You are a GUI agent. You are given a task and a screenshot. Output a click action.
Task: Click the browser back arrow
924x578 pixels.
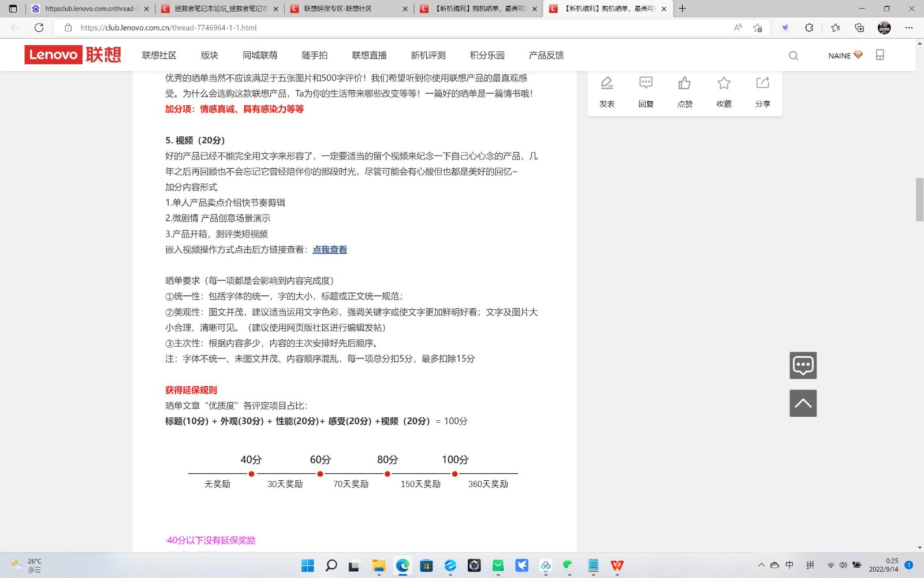(15, 28)
